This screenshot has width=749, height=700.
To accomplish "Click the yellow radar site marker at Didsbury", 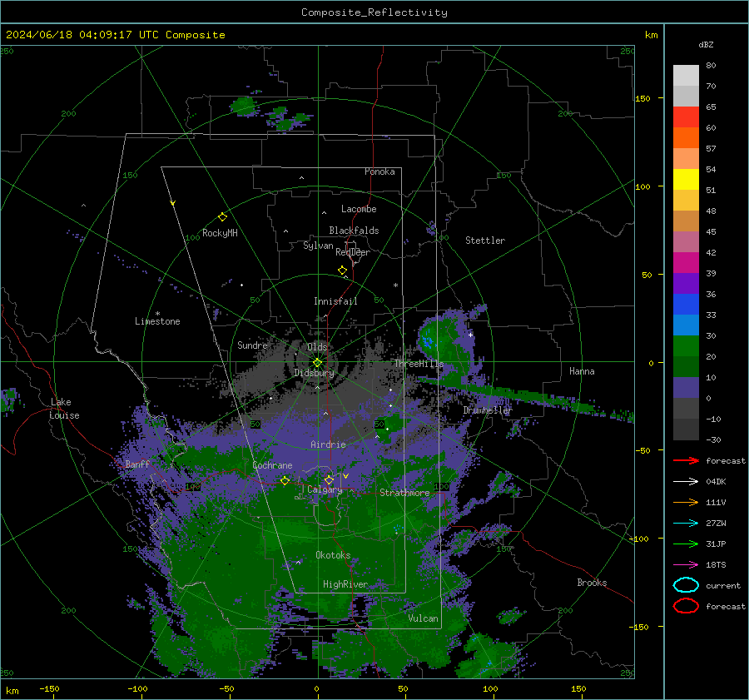I will point(317,363).
